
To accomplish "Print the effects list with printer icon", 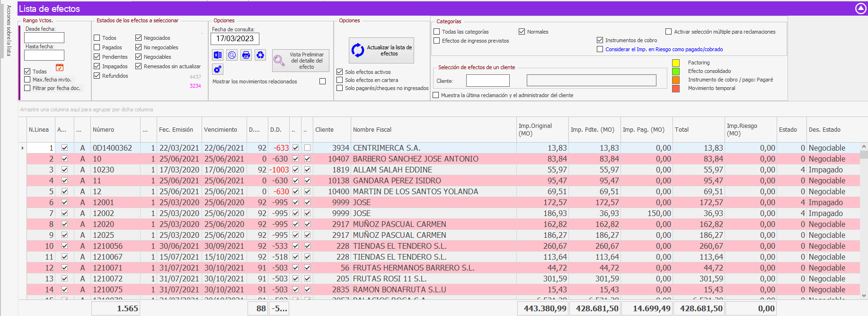I will coord(246,55).
